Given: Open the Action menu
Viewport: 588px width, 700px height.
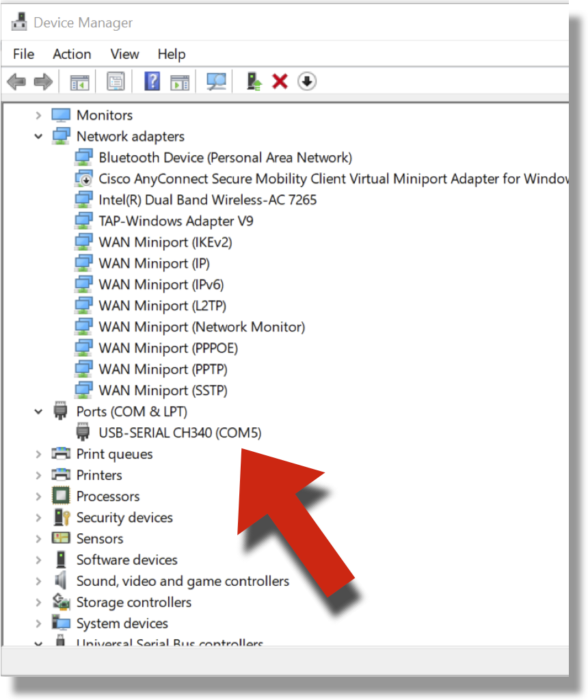Looking at the screenshot, I should pyautogui.click(x=72, y=54).
